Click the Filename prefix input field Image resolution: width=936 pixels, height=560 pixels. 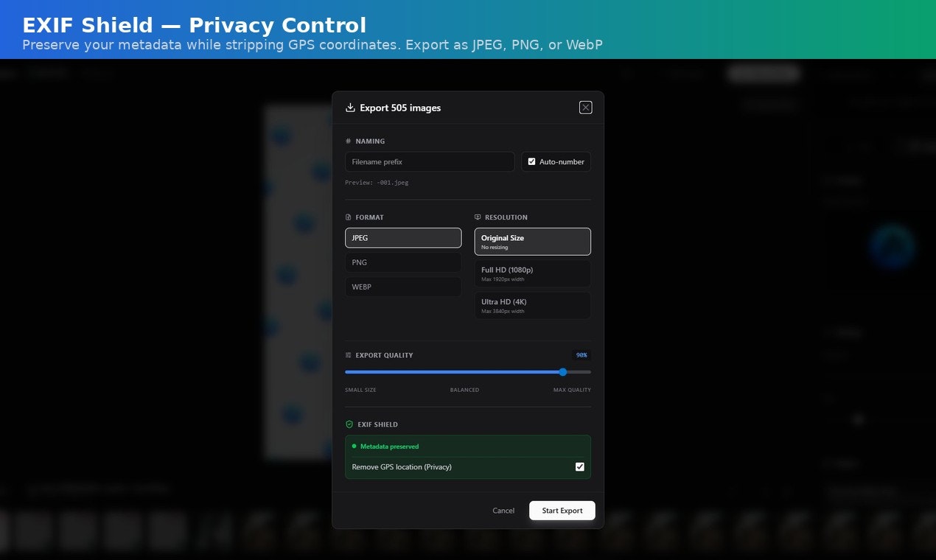[x=430, y=161]
